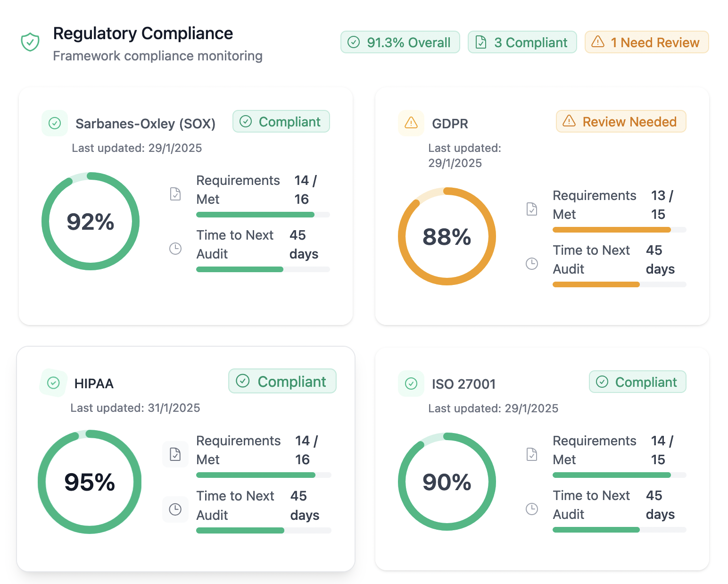The image size is (728, 584).
Task: Click the 13 / 15 value on GDPR card
Action: [x=662, y=205]
